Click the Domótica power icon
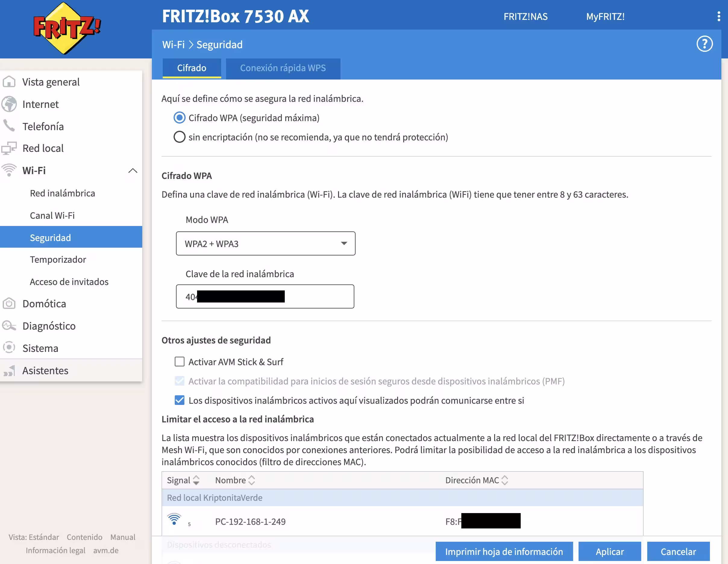728x564 pixels. coord(9,303)
